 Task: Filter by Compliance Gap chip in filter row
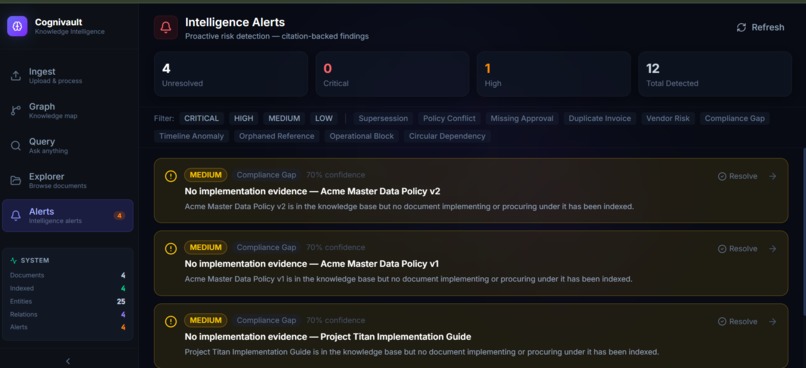(x=735, y=118)
